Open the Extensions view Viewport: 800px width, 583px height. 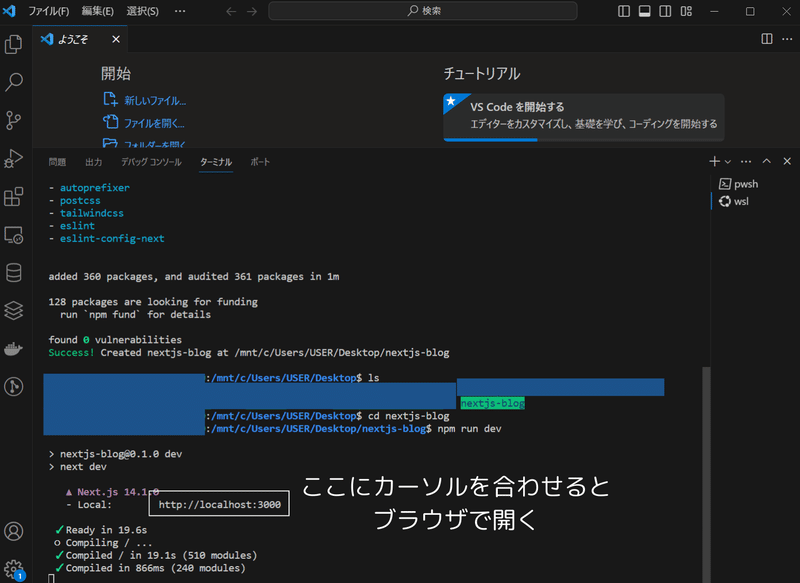coord(14,196)
